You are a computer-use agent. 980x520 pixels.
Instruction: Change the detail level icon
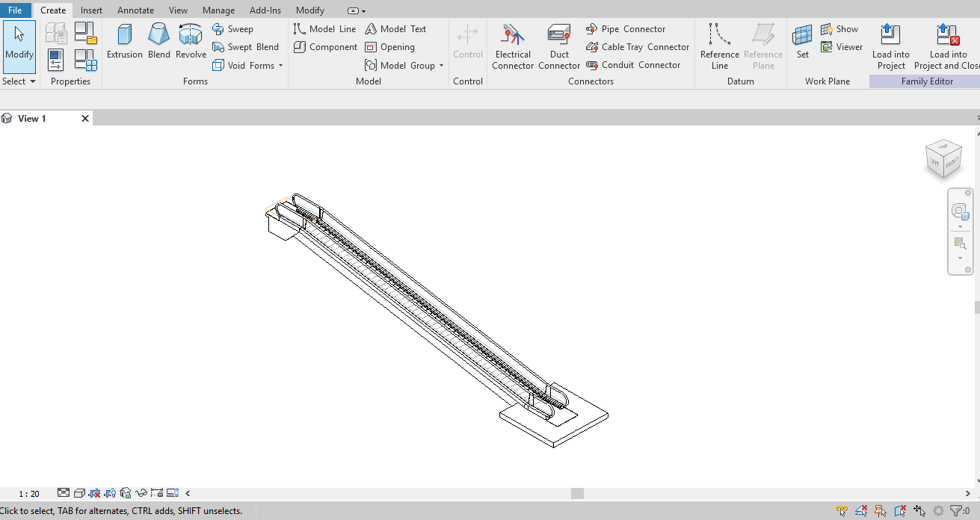[64, 493]
